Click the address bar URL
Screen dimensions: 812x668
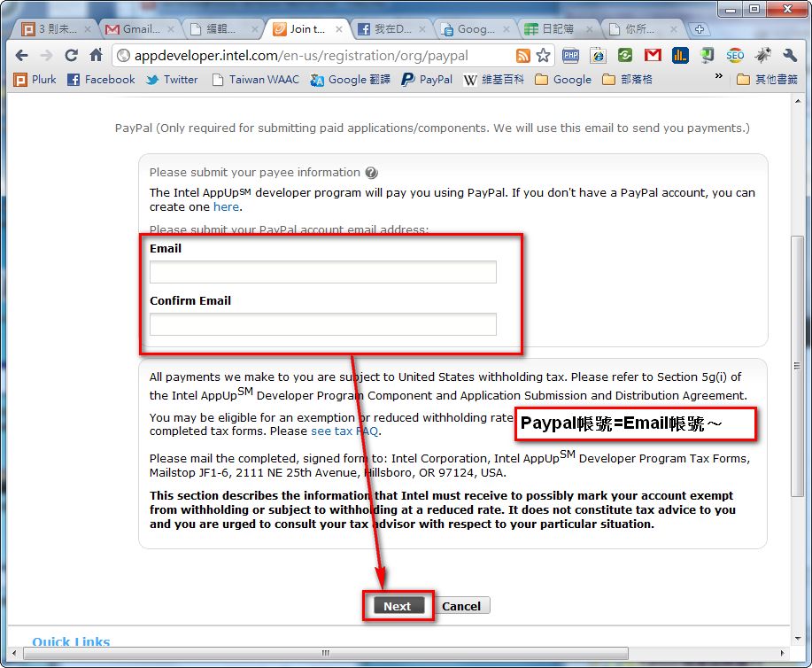pos(301,56)
